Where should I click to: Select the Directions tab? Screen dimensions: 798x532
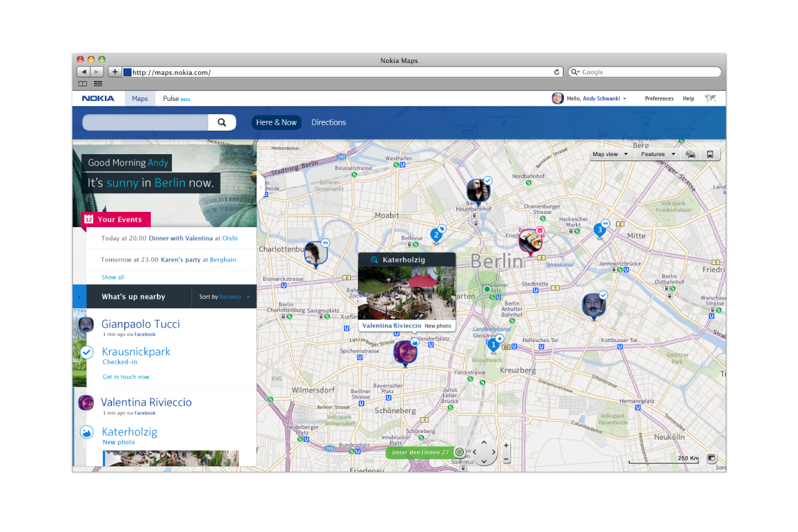(329, 122)
